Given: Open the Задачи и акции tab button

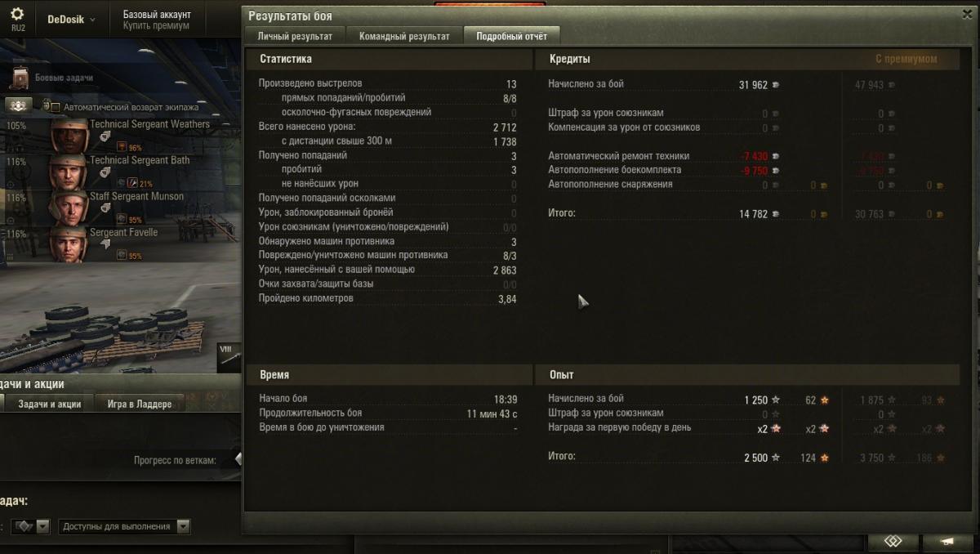Looking at the screenshot, I should click(x=49, y=404).
